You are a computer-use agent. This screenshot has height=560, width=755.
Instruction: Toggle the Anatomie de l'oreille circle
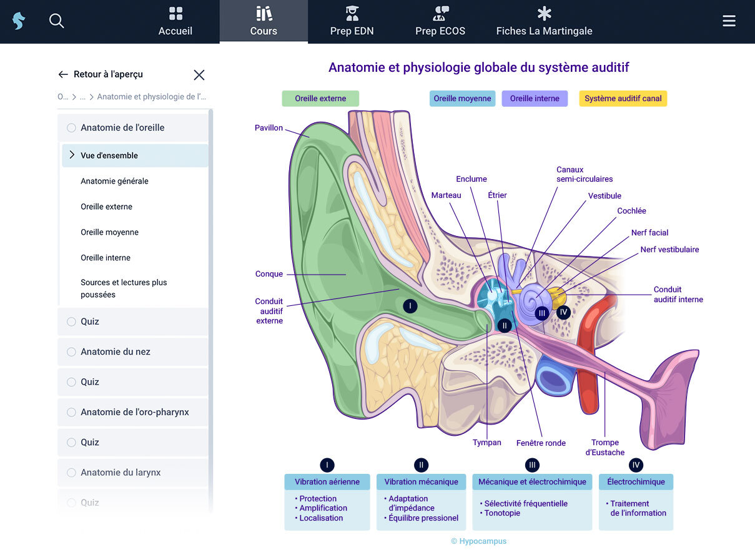point(71,128)
